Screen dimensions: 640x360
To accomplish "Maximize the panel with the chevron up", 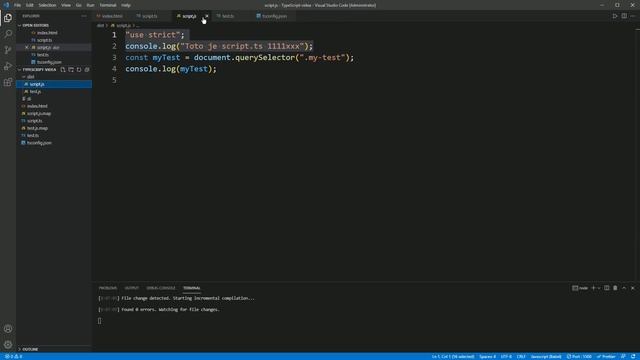I will pyautogui.click(x=624, y=288).
